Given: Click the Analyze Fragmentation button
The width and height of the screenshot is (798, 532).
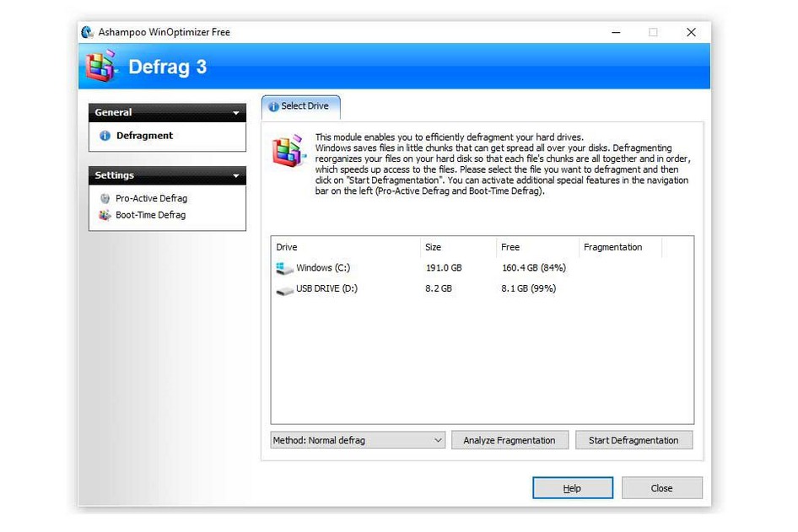Looking at the screenshot, I should pos(510,440).
